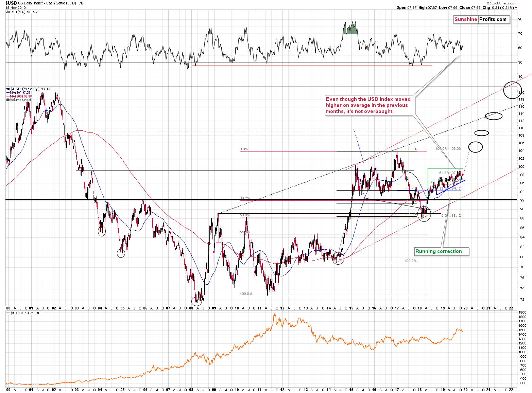Click the circled 2018 low near 88
The height and width of the screenshot is (393, 532).
(424, 214)
